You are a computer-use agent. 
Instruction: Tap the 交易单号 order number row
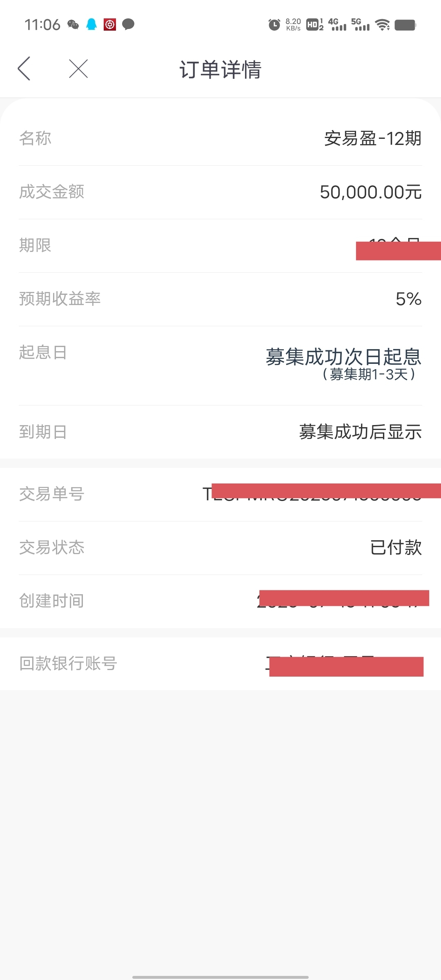click(220, 494)
